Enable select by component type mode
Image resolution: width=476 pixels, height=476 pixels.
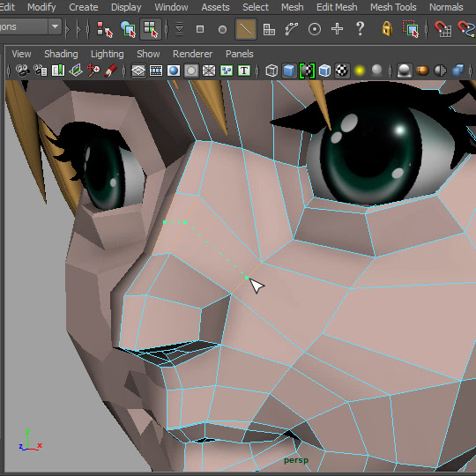point(151,29)
